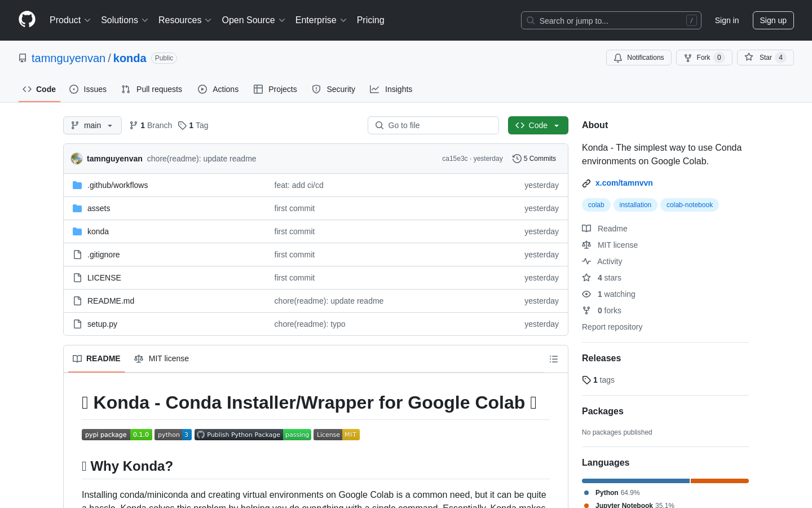Open the main branch selector dropdown
Viewport: 812px width, 508px height.
(x=92, y=125)
